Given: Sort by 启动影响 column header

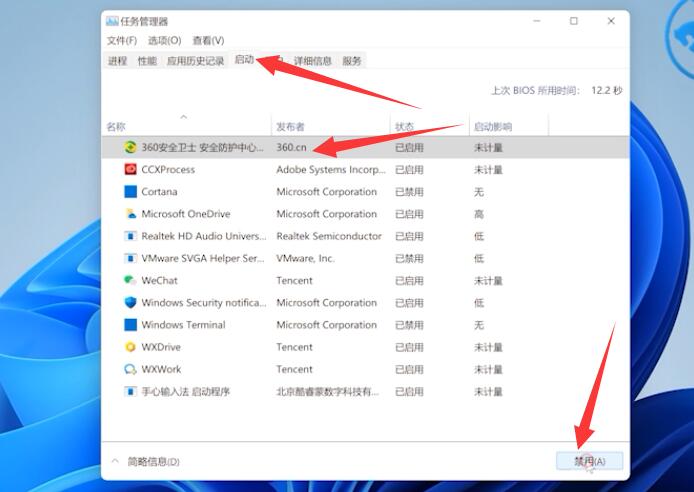Looking at the screenshot, I should pos(509,127).
